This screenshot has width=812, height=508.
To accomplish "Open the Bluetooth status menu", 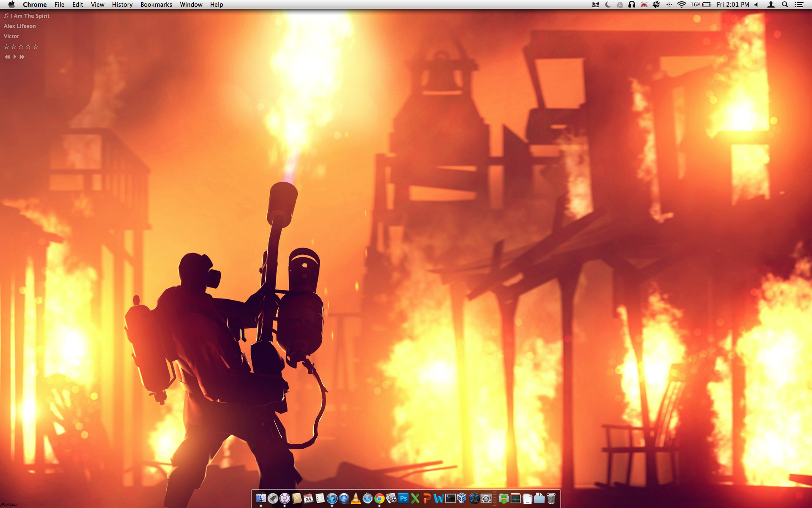I will tap(669, 5).
